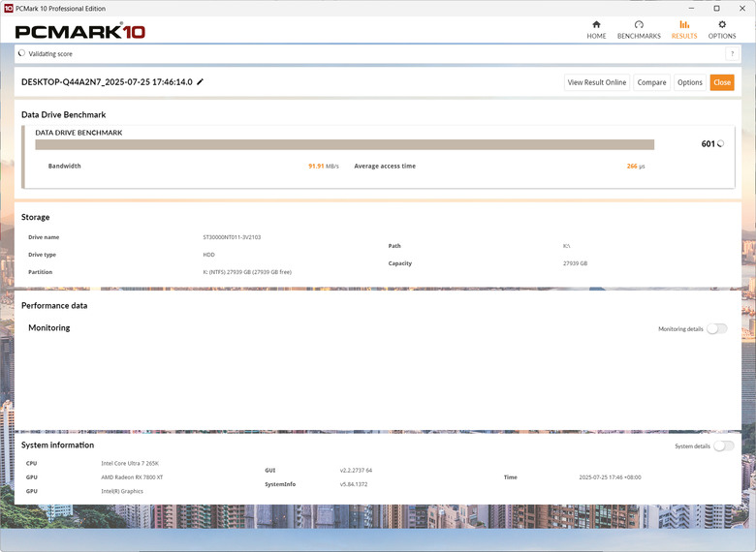Open the Results chart icon
The width and height of the screenshot is (756, 552).
684,24
